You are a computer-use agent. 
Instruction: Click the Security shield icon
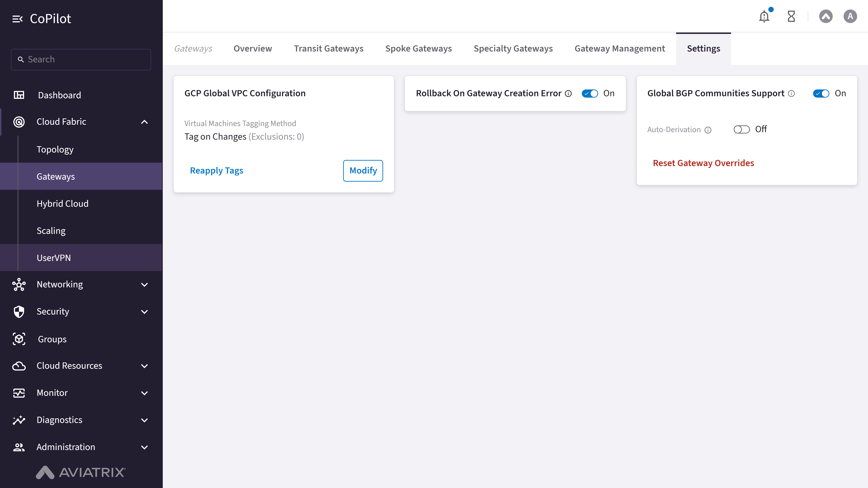(19, 312)
